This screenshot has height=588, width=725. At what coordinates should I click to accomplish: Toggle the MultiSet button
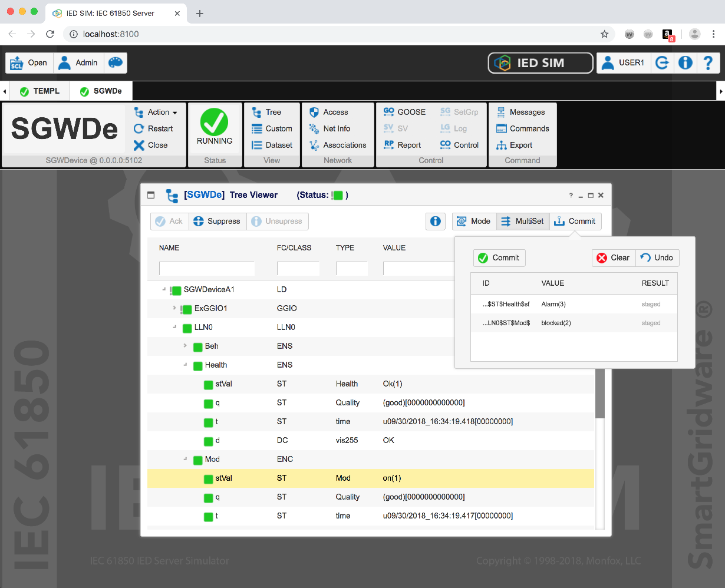[x=523, y=222]
